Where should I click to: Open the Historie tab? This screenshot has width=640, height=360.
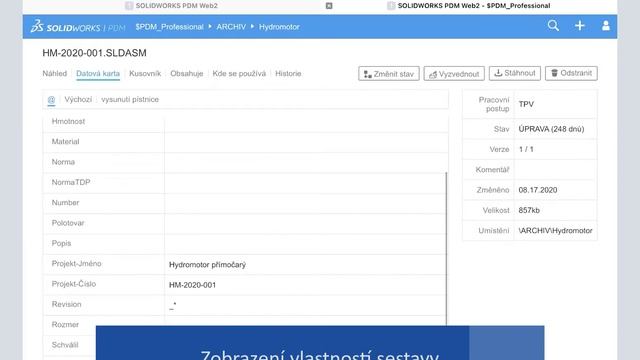[288, 73]
